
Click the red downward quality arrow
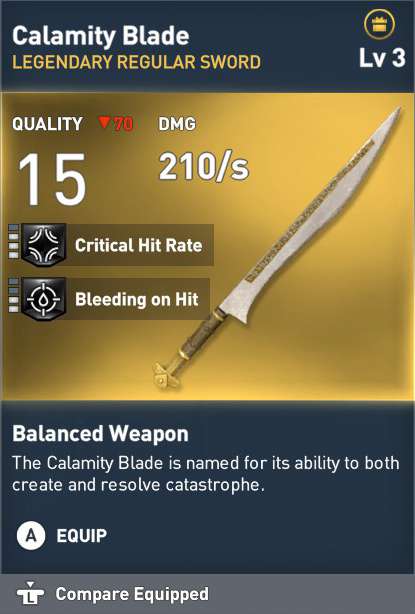104,123
